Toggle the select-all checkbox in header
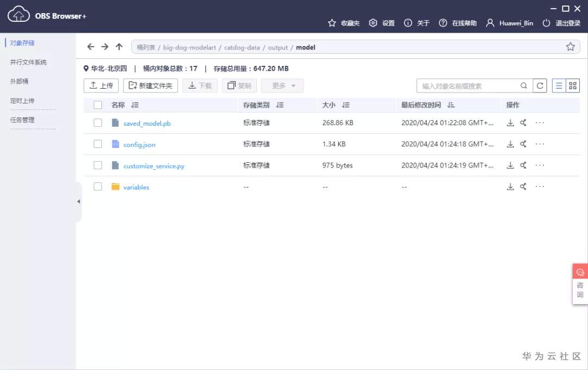This screenshot has height=370, width=588. point(98,105)
